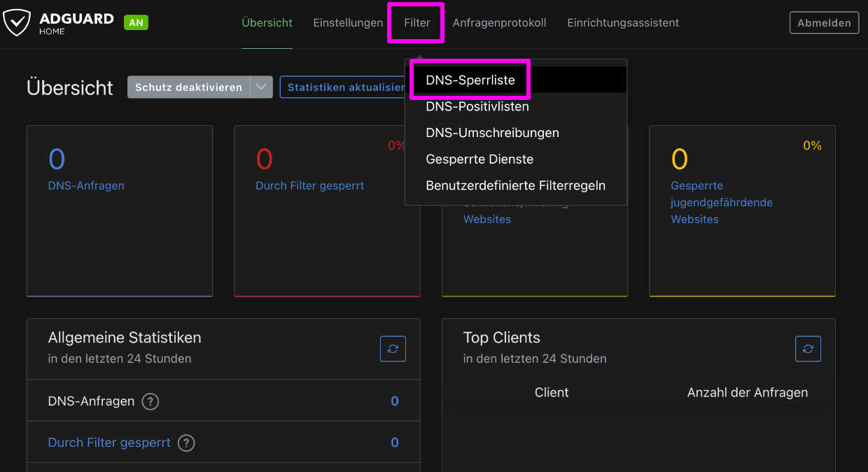Click the Allgemeine Statistiken heading
Image resolution: width=868 pixels, height=472 pixels.
tap(125, 338)
